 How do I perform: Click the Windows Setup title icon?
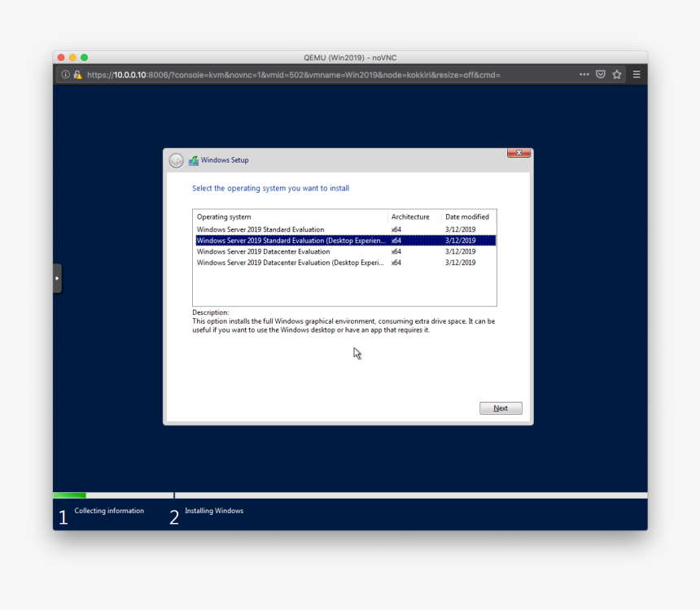193,160
